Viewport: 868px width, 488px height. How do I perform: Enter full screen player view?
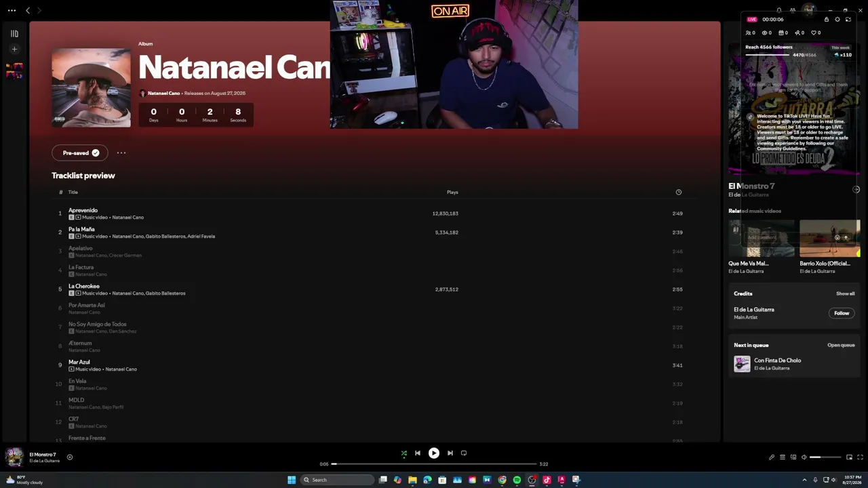860,457
